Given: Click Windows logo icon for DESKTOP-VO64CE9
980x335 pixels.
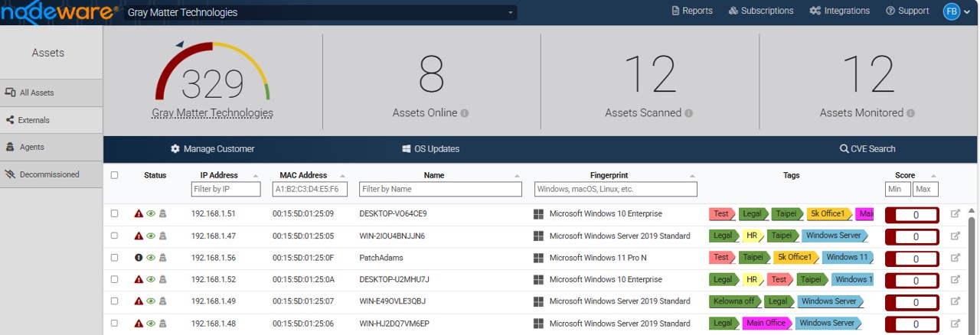Looking at the screenshot, I should (x=539, y=214).
